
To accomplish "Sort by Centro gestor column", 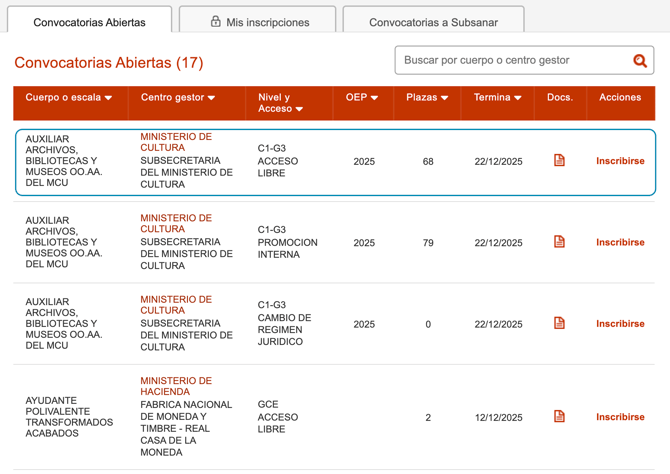I will click(178, 98).
